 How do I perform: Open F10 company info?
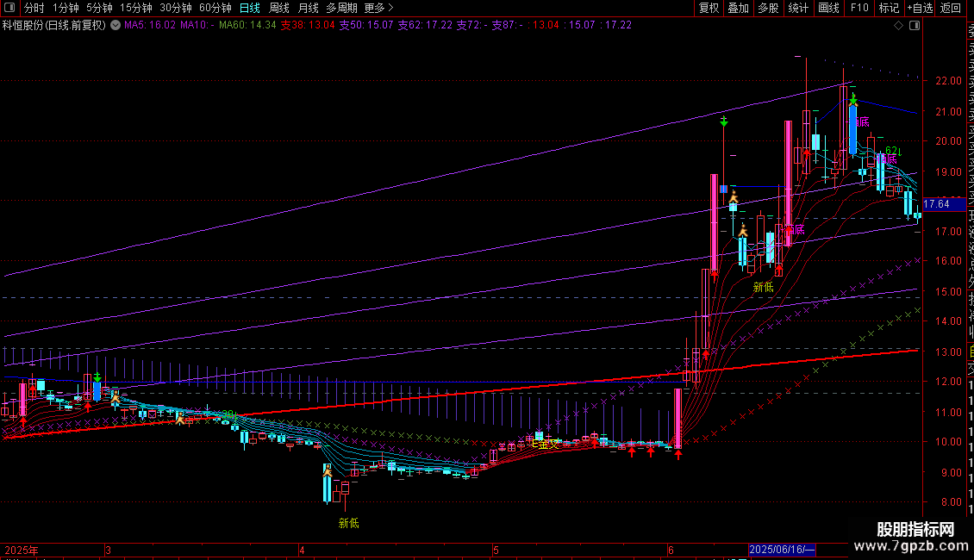pos(859,8)
